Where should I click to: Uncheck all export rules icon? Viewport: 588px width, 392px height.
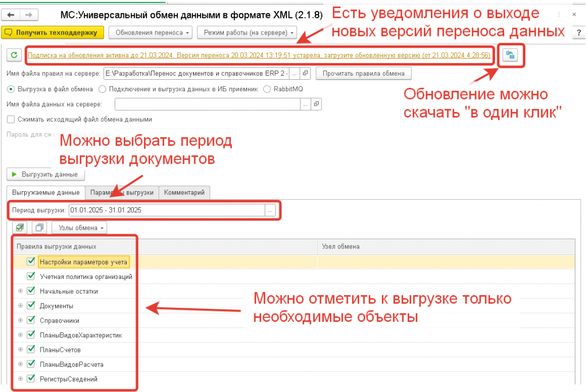tap(40, 227)
